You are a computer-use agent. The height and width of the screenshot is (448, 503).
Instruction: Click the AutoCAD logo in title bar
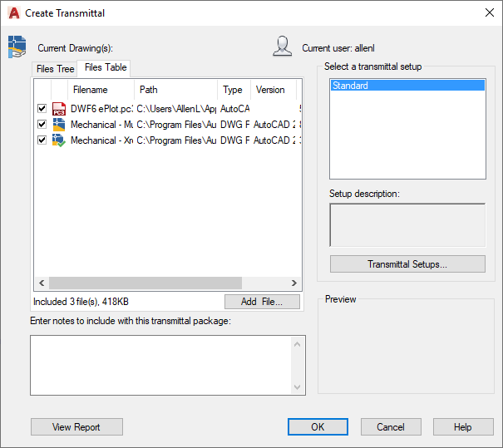point(13,12)
